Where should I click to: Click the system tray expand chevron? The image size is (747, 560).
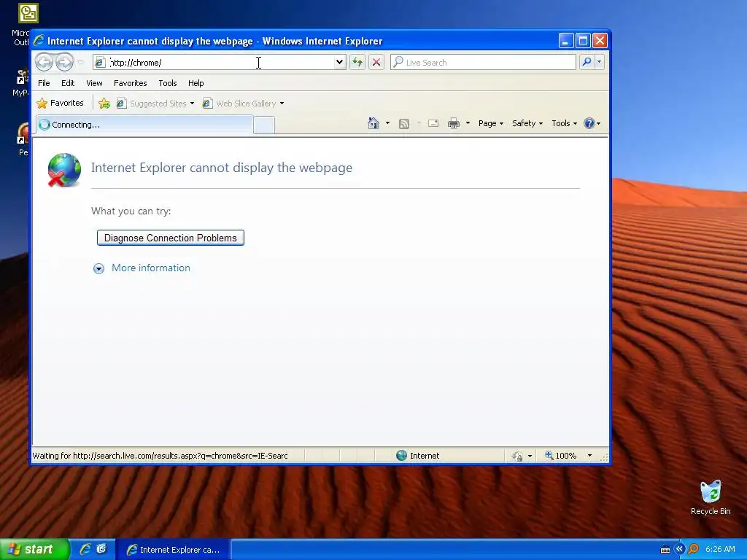(679, 549)
